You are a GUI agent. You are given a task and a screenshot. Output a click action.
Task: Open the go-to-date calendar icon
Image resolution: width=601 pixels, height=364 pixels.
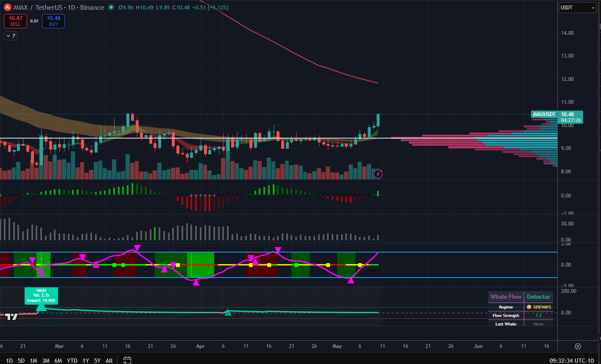coord(127,360)
